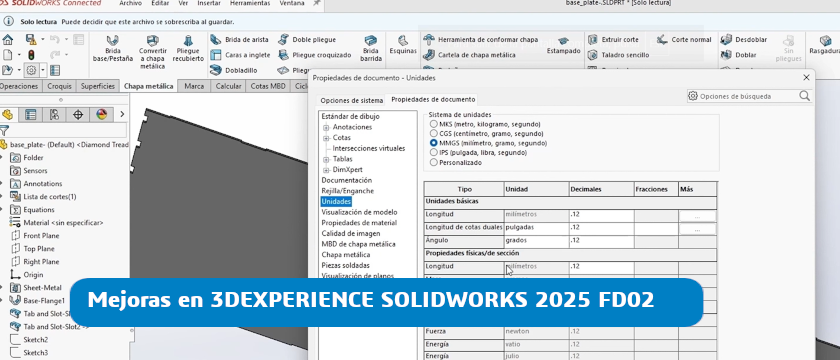Expand the Tablas node in settings tree
Image resolution: width=840 pixels, height=360 pixels.
[x=326, y=160]
